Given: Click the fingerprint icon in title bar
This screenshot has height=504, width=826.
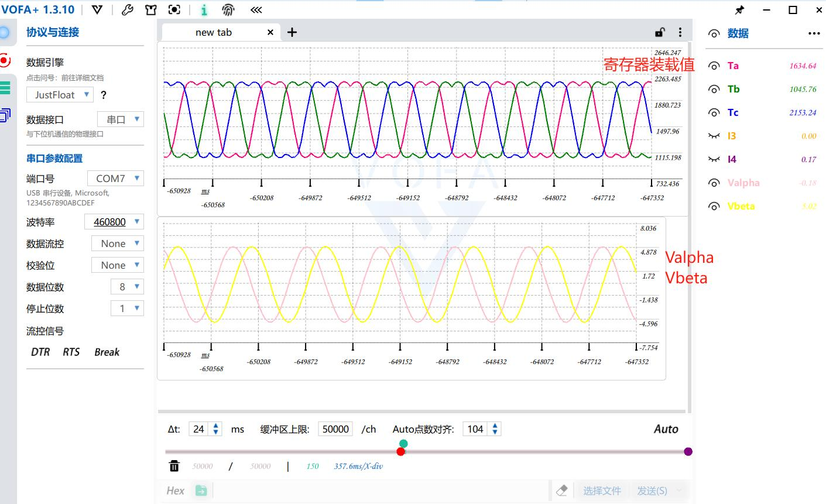Looking at the screenshot, I should pyautogui.click(x=228, y=10).
